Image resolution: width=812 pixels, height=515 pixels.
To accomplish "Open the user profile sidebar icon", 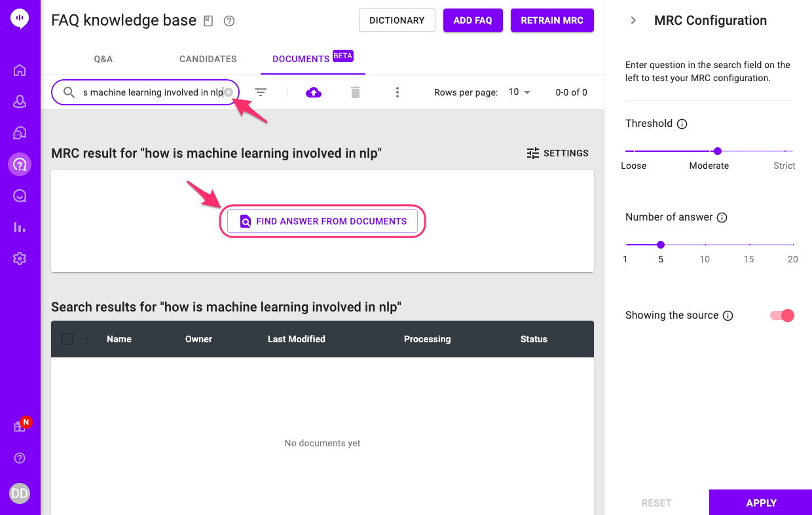I will [x=20, y=101].
